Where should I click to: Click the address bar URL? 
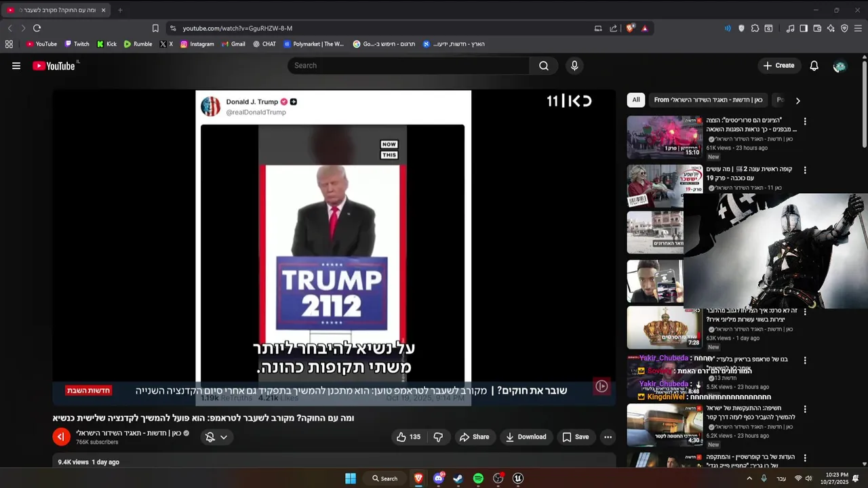tap(237, 28)
